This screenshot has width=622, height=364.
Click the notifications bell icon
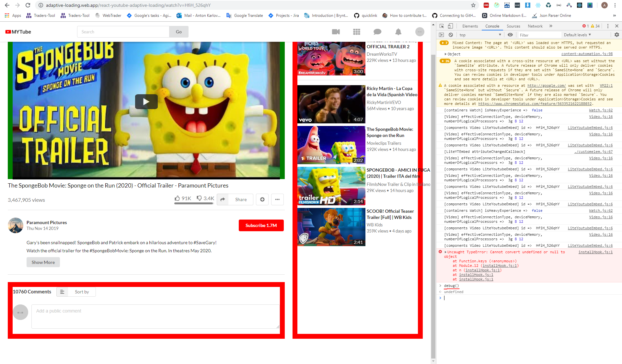click(398, 32)
